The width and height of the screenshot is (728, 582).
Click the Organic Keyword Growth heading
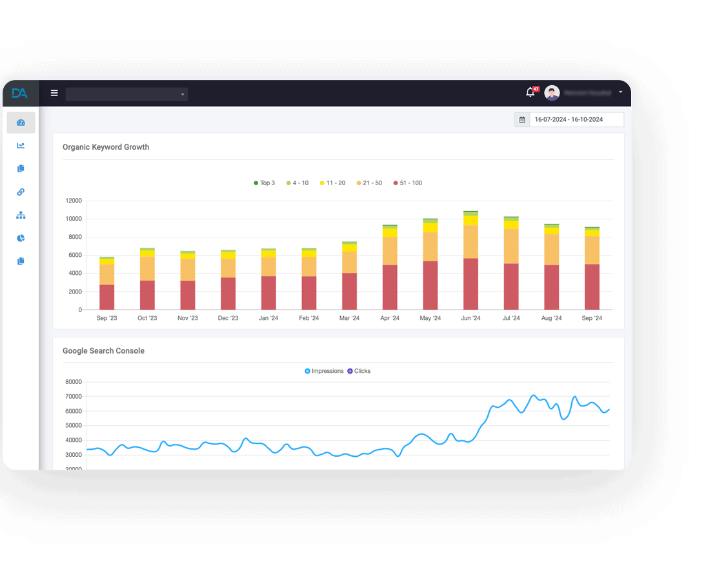pyautogui.click(x=106, y=146)
